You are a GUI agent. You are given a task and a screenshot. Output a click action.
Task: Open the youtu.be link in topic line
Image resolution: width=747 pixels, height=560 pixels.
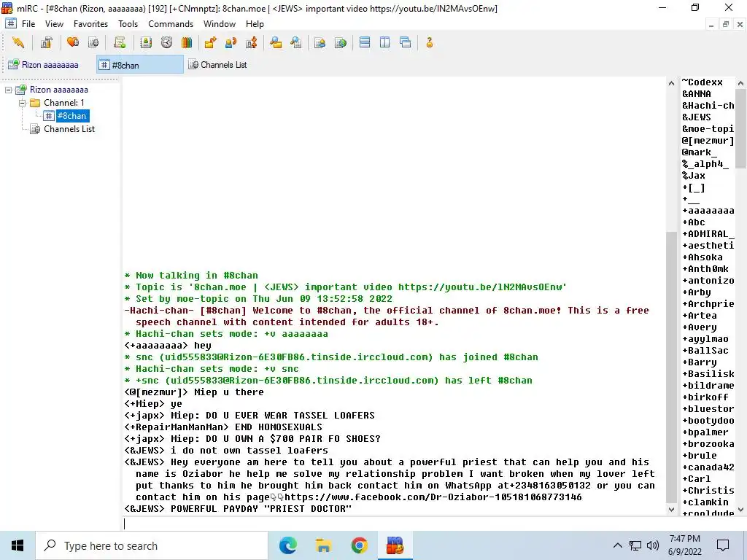481,287
